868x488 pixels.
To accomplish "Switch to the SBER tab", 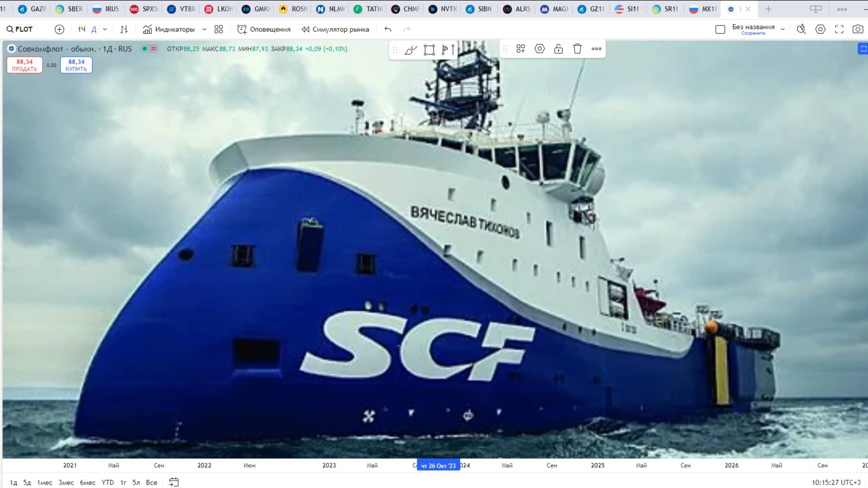I will point(69,9).
